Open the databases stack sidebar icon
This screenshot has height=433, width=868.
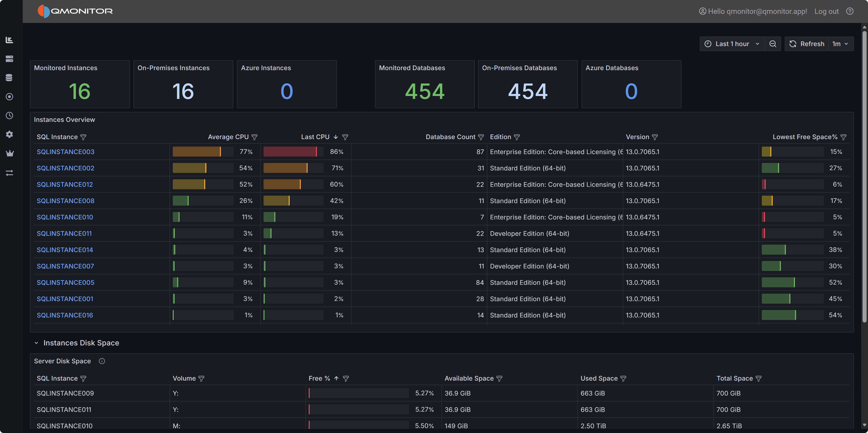click(x=10, y=78)
